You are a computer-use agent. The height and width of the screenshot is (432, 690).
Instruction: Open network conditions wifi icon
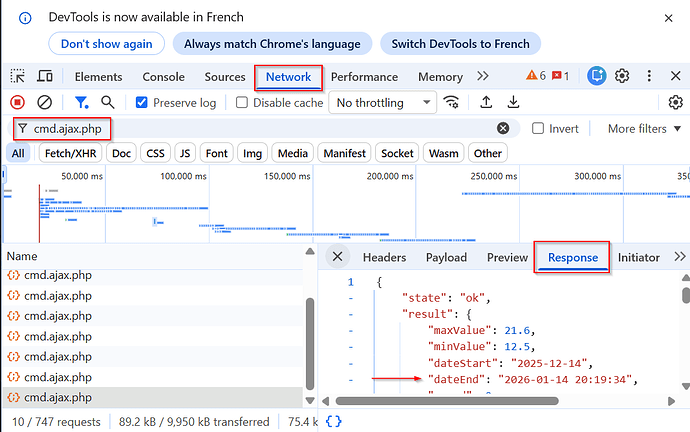pyautogui.click(x=452, y=102)
